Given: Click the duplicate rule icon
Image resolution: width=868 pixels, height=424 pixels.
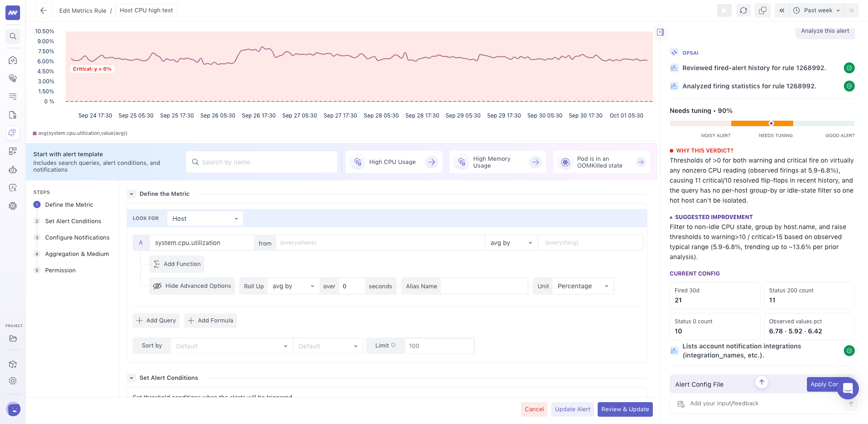Looking at the screenshot, I should (x=763, y=10).
